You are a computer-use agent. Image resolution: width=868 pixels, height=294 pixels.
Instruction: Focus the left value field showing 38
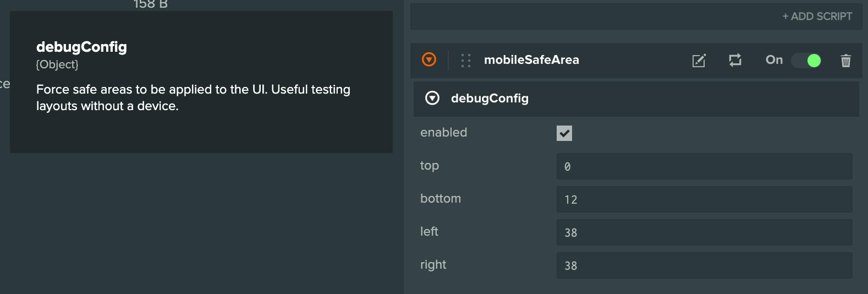(704, 232)
